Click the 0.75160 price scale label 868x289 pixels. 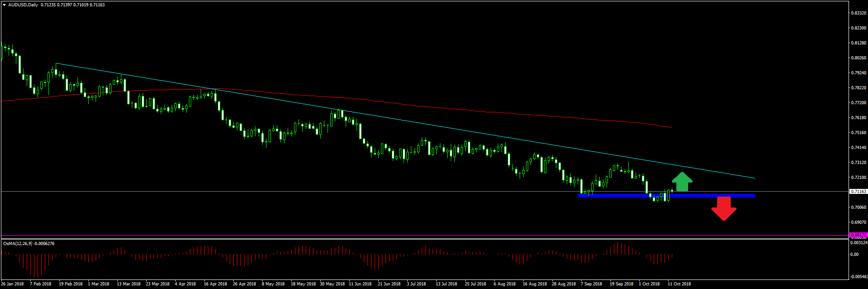[x=859, y=133]
